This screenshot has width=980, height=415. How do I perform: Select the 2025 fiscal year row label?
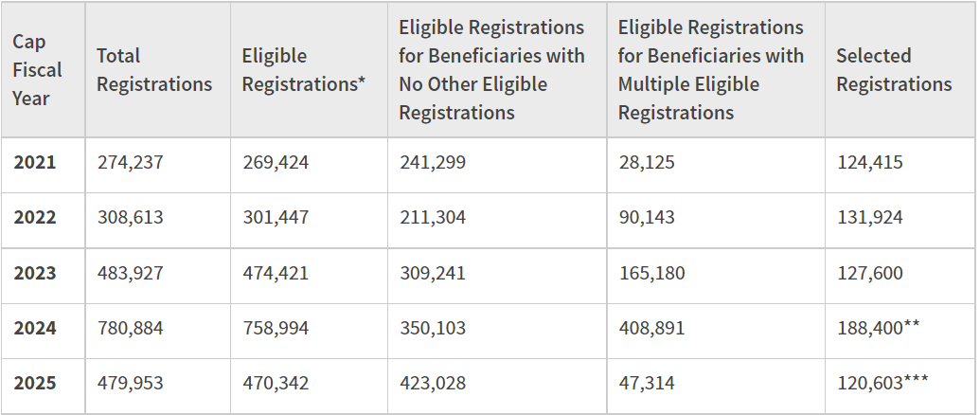[x=35, y=383]
